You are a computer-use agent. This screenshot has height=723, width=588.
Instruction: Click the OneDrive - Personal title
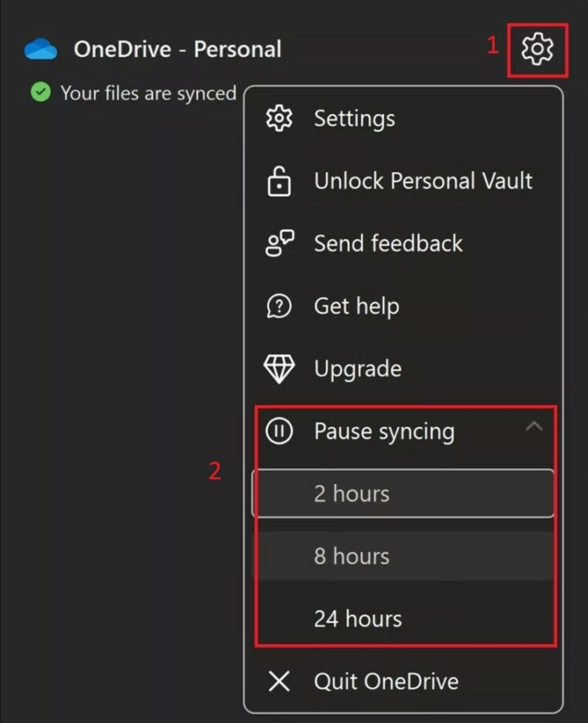point(178,49)
